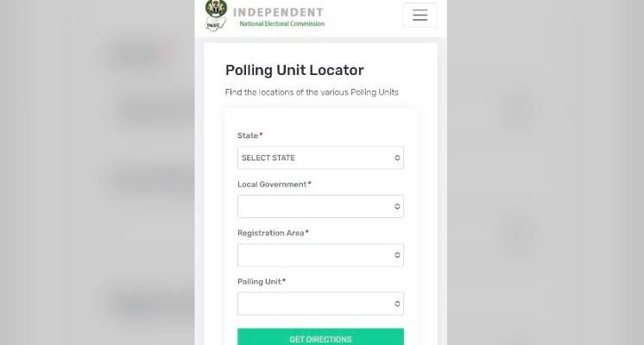Click the State field label

point(248,135)
